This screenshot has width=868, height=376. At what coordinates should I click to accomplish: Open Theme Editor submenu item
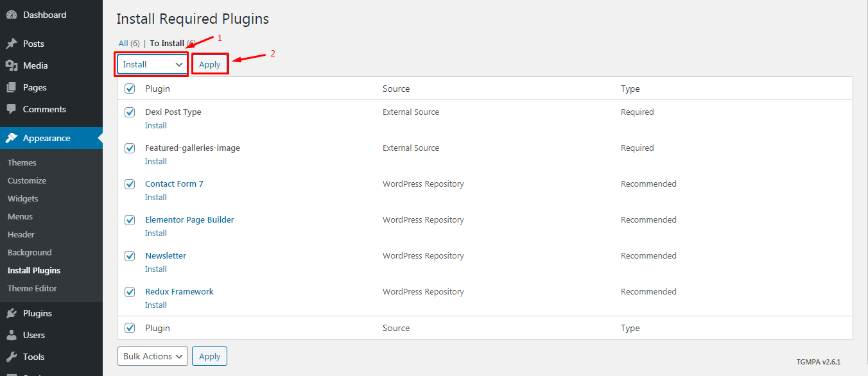pos(32,288)
